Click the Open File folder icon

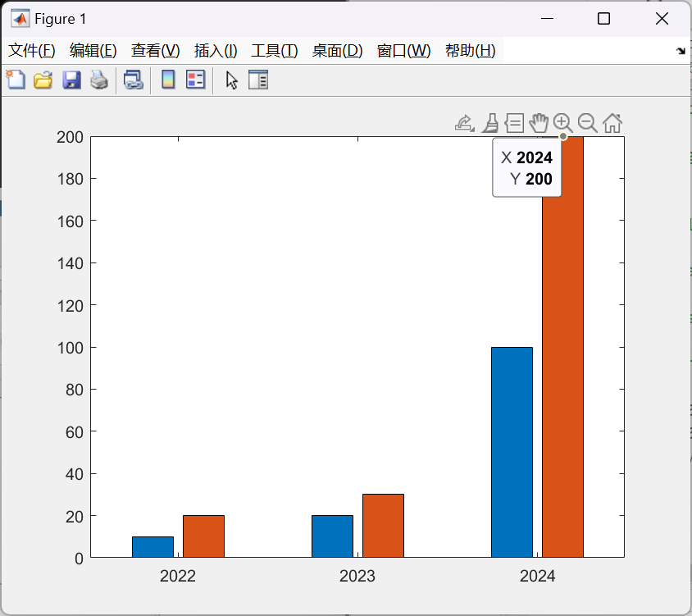point(43,80)
